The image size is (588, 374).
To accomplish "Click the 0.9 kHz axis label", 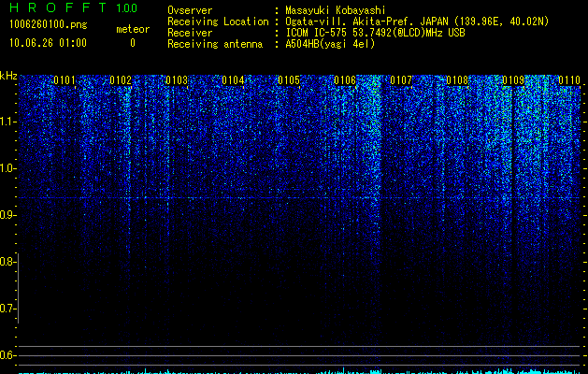I will (x=8, y=215).
